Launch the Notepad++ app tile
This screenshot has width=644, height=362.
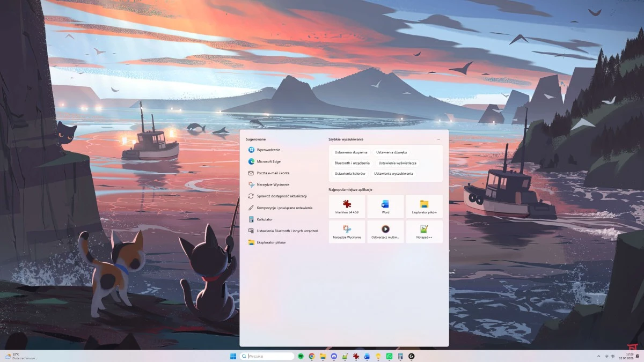pos(424,232)
